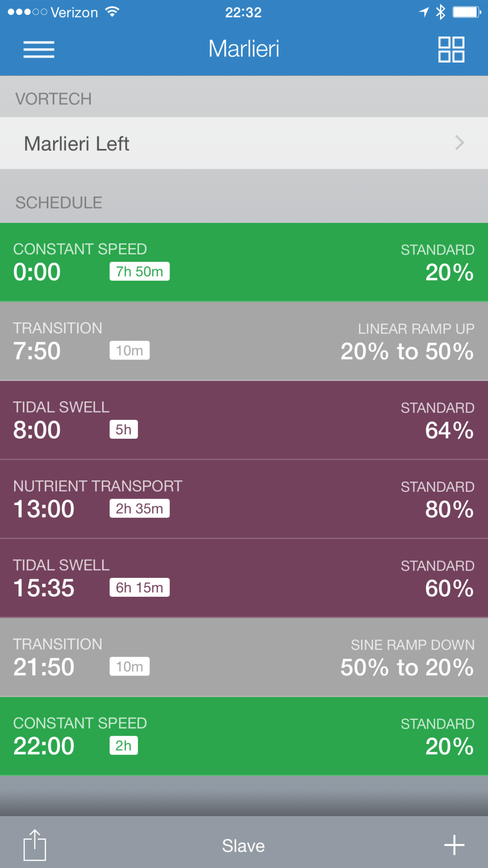Expand the Marlieri Left chevron

tap(459, 143)
